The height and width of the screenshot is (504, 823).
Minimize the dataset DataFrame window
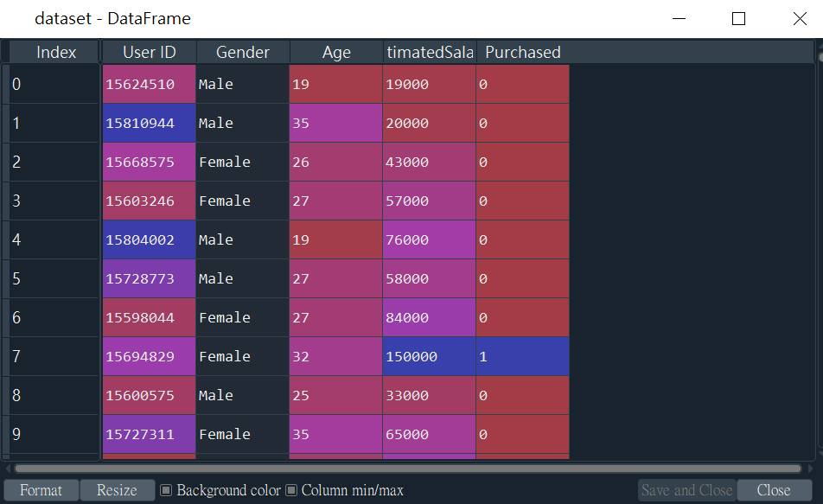(679, 19)
